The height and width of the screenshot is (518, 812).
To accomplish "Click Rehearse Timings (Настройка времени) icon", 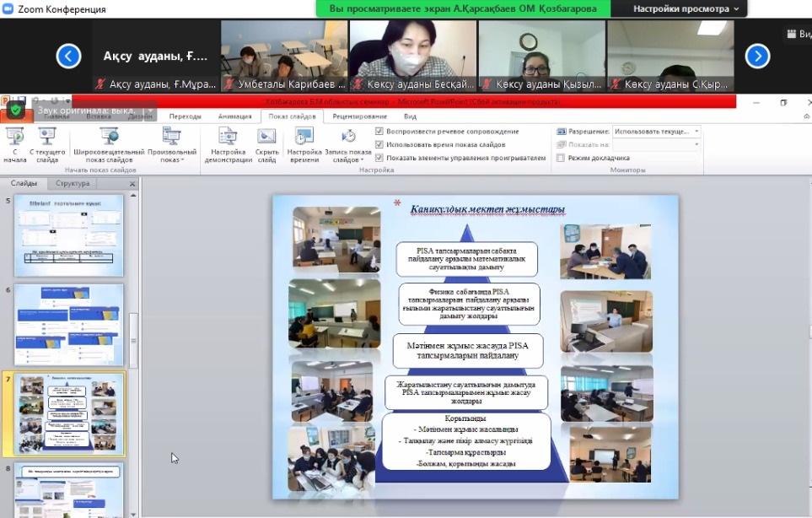I will coord(304,137).
